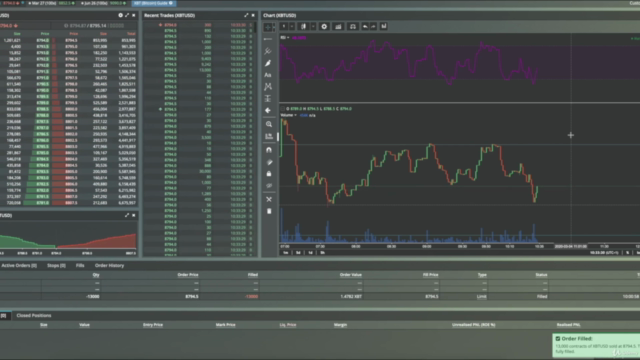Select the 1m chart range button
The height and width of the screenshot is (360, 640).
point(286,253)
